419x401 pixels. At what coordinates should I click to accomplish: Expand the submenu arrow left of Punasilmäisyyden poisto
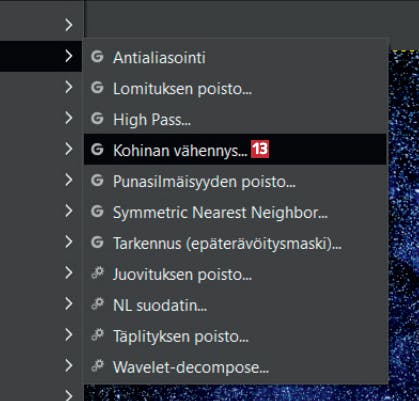pos(69,180)
